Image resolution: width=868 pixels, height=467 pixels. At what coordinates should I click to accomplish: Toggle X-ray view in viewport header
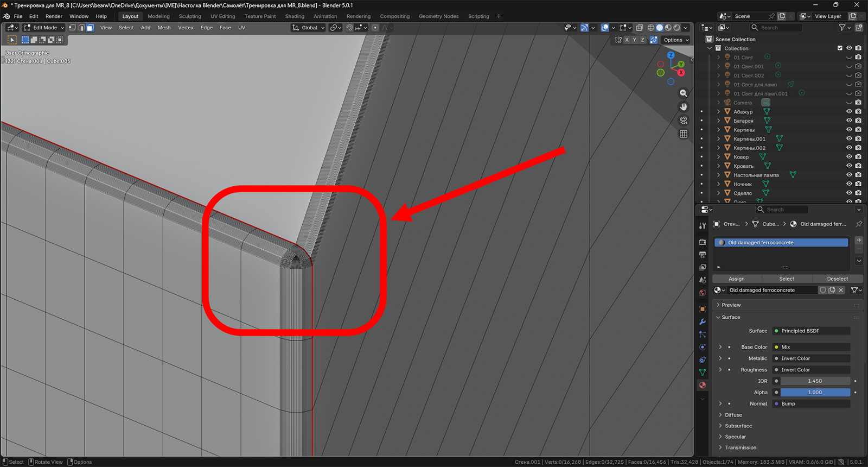[640, 28]
